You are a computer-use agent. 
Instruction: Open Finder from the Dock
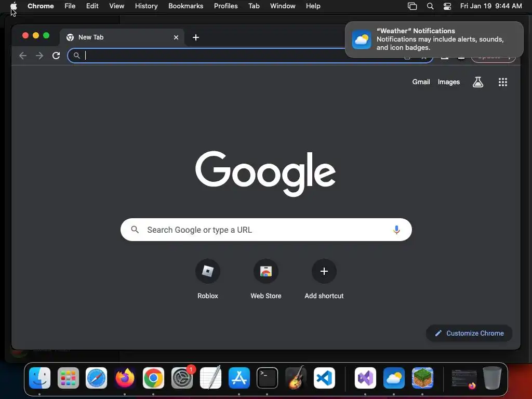tap(39, 378)
